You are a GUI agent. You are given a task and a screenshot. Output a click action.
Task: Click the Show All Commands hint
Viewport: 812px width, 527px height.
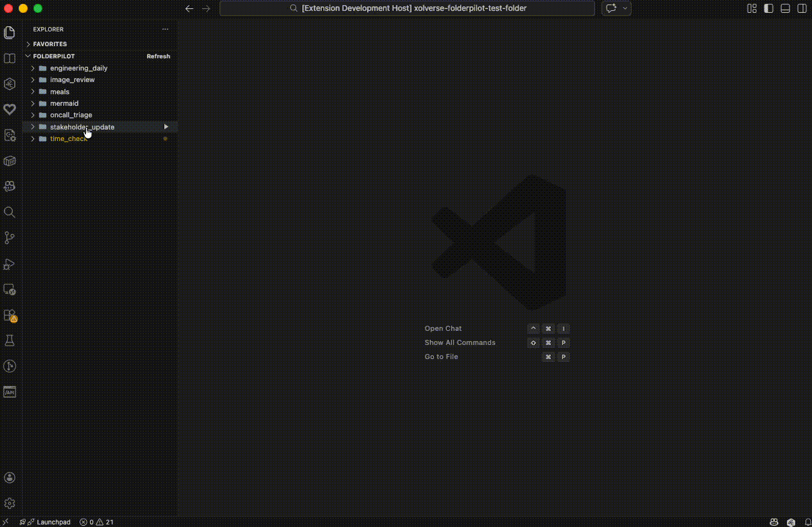tap(460, 342)
